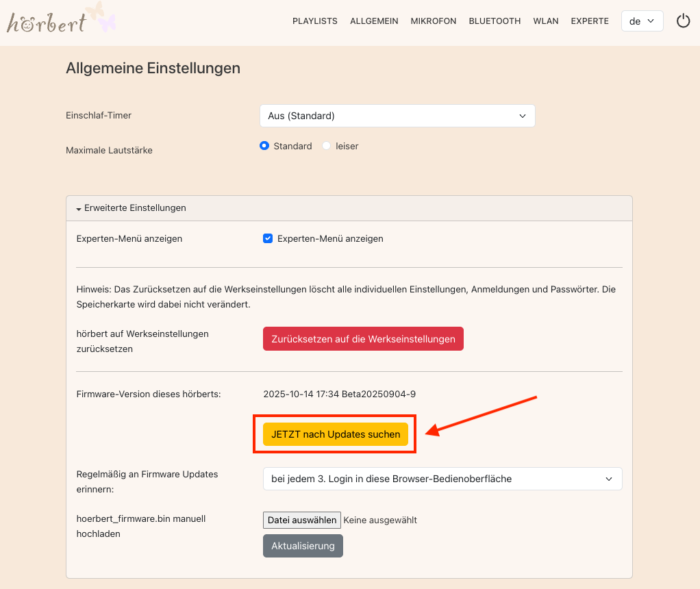Uncheck the Experten-Menü anzeigen checkbox
Screen dimensions: 700x589
click(268, 239)
